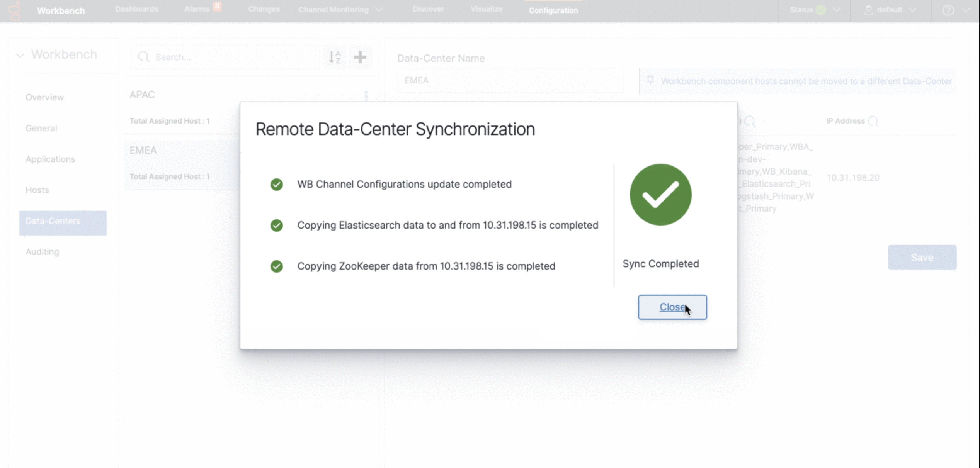Click the green Status indicator icon
This screenshot has height=468, width=980.
(x=821, y=10)
